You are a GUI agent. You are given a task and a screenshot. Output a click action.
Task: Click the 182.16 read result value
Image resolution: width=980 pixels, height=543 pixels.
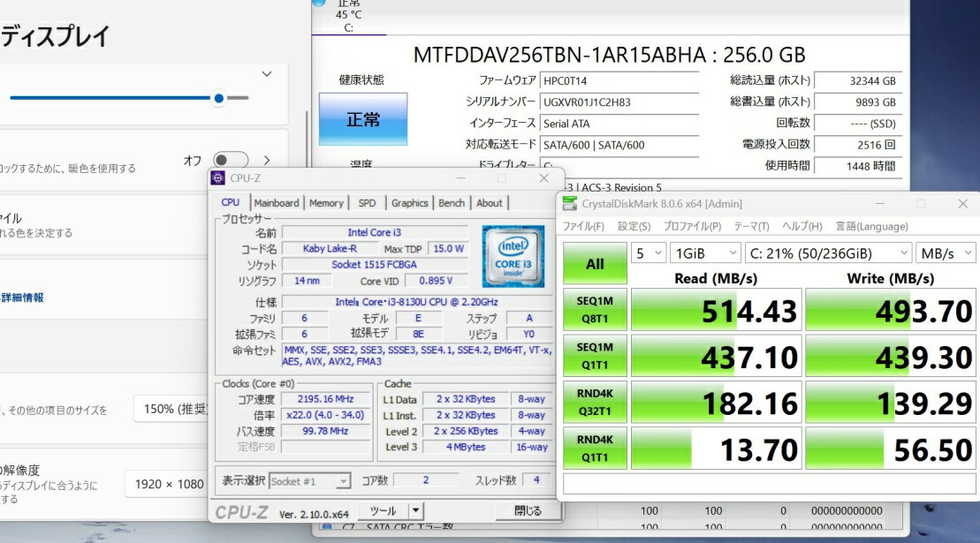tap(717, 402)
